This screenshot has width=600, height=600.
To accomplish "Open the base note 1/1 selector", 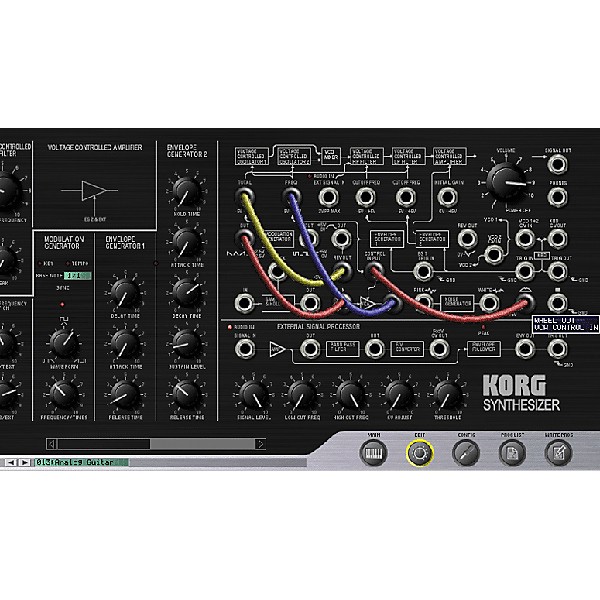I will pyautogui.click(x=78, y=276).
